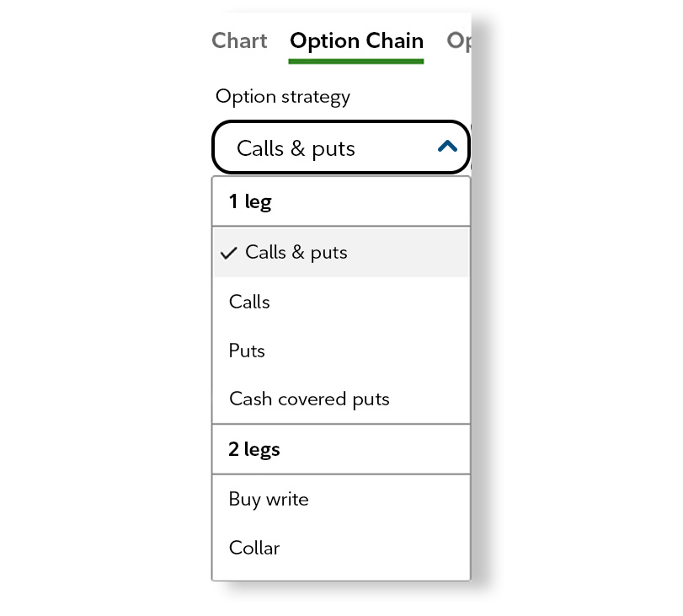Viewport: 683px width, 616px height.
Task: Click the 2 legs group header
Action: [x=254, y=449]
